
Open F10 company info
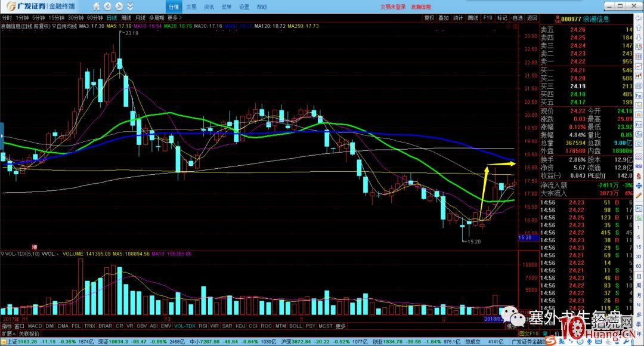488,18
